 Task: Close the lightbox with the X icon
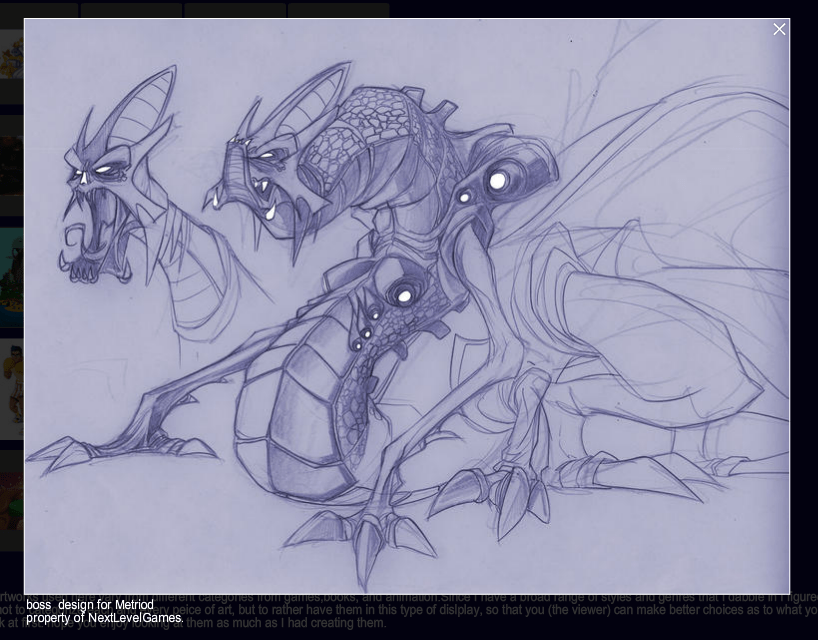tap(779, 29)
